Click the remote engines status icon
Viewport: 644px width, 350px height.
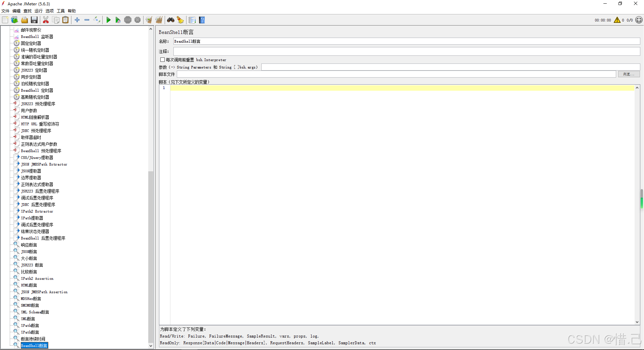click(x=639, y=20)
